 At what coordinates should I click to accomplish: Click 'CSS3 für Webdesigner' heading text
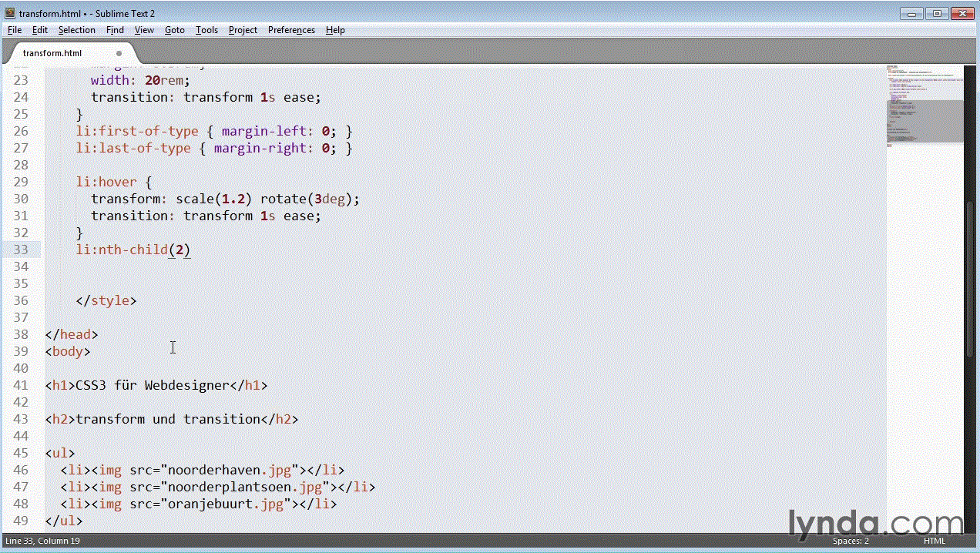coord(153,385)
